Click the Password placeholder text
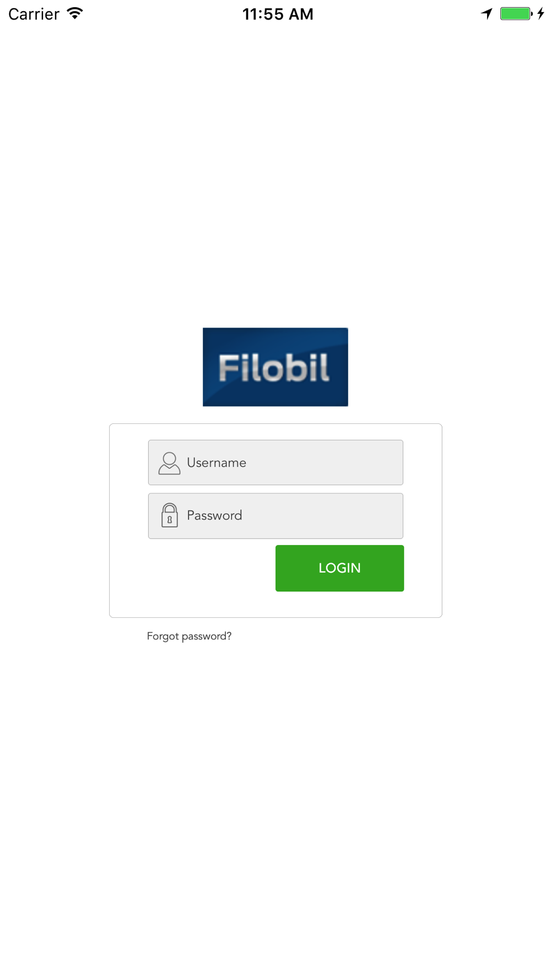 pos(214,515)
